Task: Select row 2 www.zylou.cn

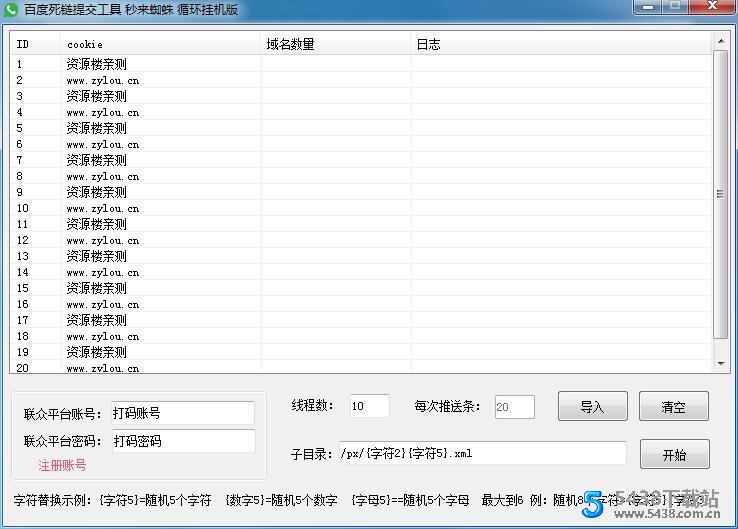Action: pyautogui.click(x=361, y=80)
